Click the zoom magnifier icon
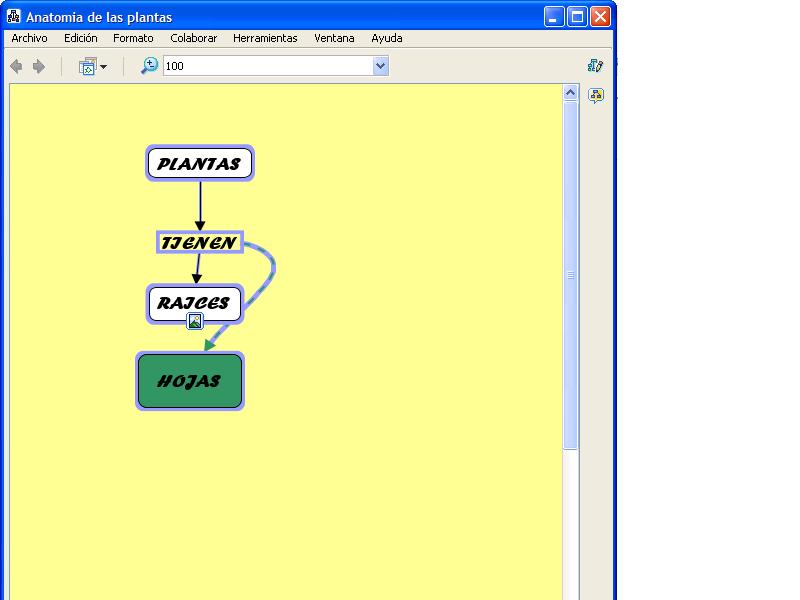 (149, 66)
